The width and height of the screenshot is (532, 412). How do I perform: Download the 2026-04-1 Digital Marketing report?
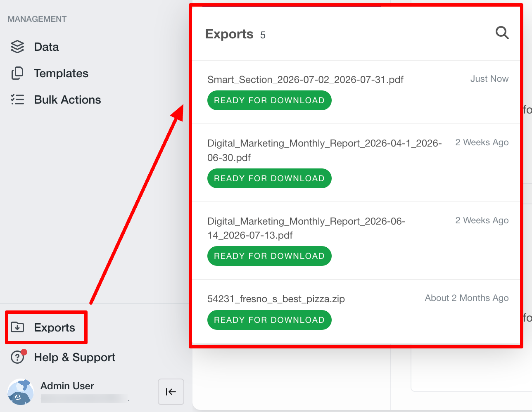coord(269,178)
